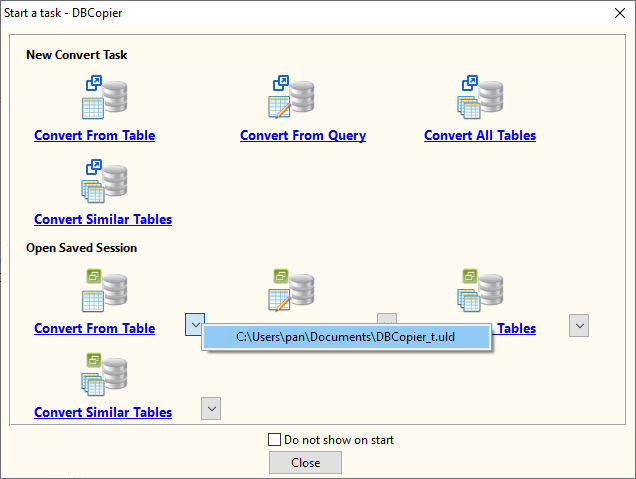This screenshot has height=479, width=636.
Task: Click the saved session Convert From Table icon
Action: pos(104,290)
